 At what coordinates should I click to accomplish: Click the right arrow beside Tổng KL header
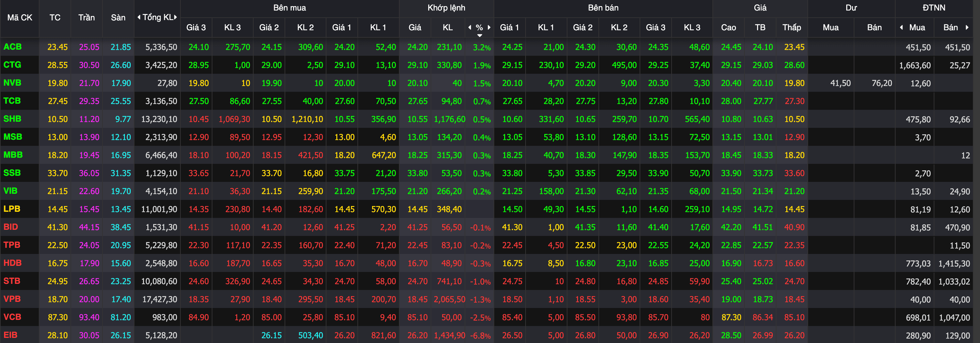point(175,17)
